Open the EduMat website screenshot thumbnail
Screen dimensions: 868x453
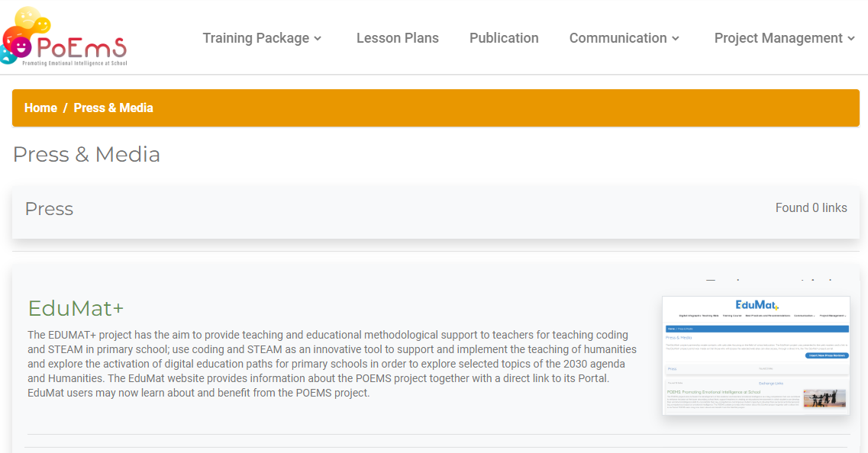click(756, 355)
